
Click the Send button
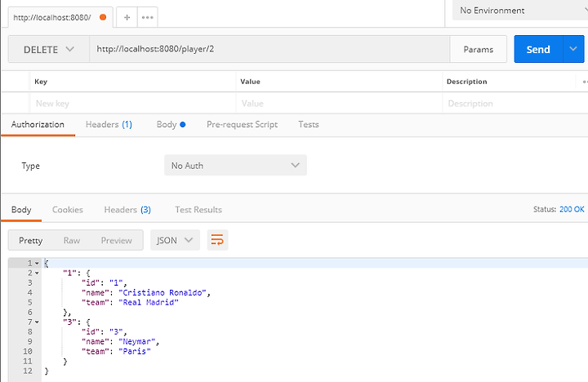(538, 49)
